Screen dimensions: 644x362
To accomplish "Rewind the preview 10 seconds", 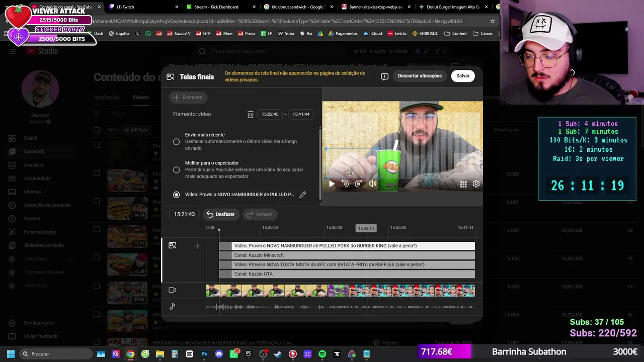I will pyautogui.click(x=345, y=184).
